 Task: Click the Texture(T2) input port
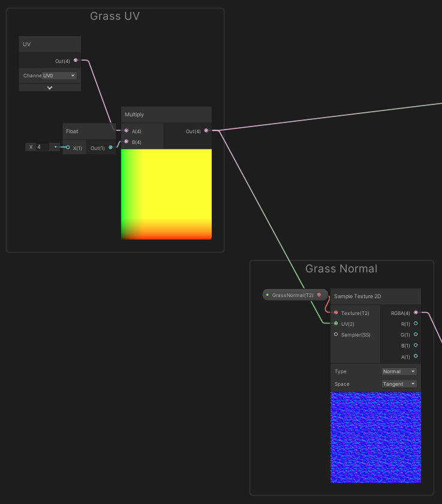(336, 313)
